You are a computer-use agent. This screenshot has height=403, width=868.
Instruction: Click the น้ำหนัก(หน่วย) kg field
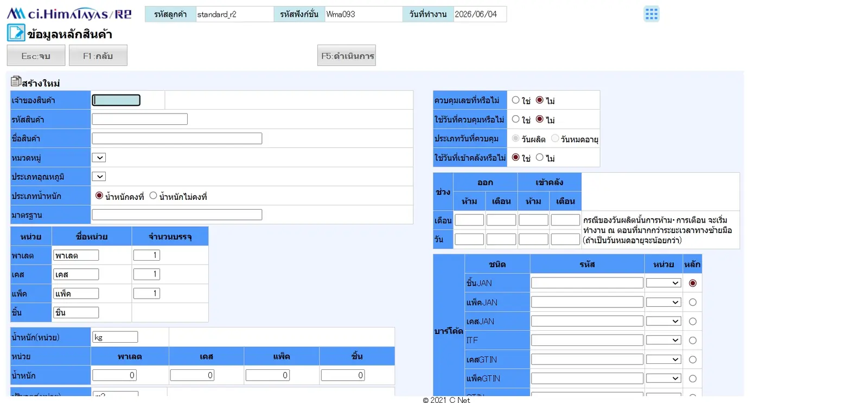115,337
